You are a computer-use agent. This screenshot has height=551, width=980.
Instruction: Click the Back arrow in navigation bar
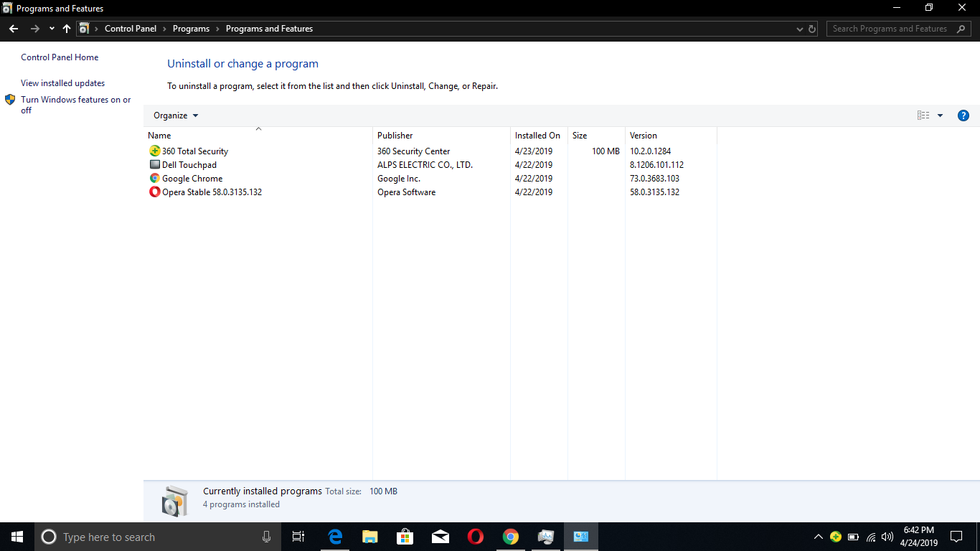coord(14,29)
